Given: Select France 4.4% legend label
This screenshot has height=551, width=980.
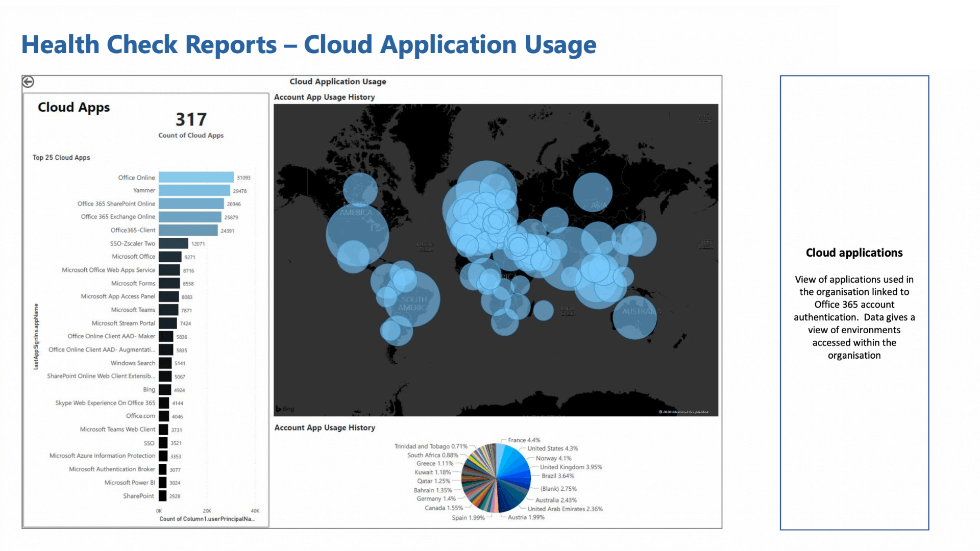Looking at the screenshot, I should click(x=524, y=440).
